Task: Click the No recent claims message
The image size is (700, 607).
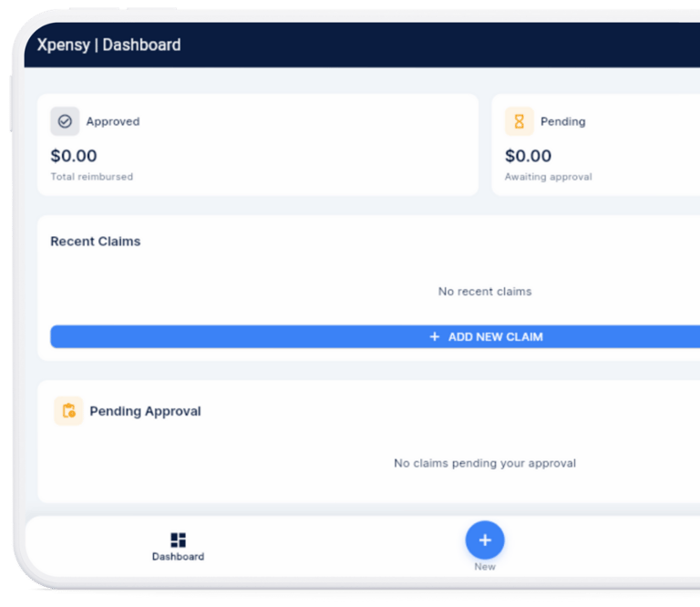Action: click(485, 292)
